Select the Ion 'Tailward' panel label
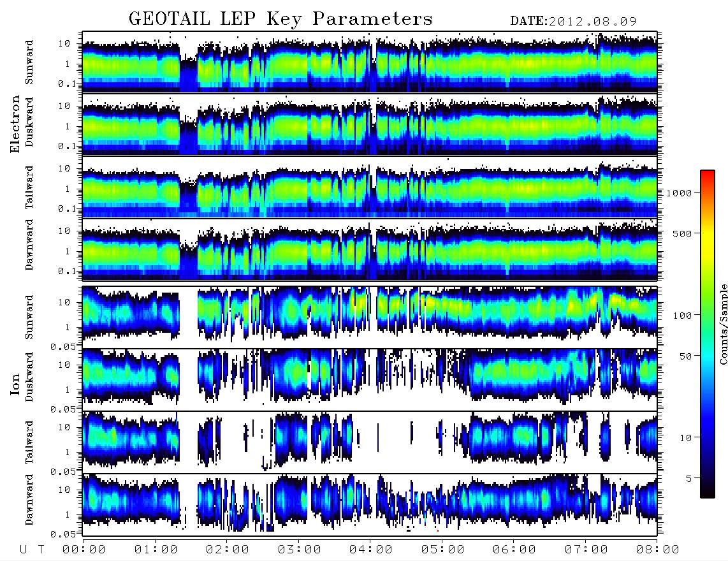The image size is (728, 561). click(x=29, y=442)
